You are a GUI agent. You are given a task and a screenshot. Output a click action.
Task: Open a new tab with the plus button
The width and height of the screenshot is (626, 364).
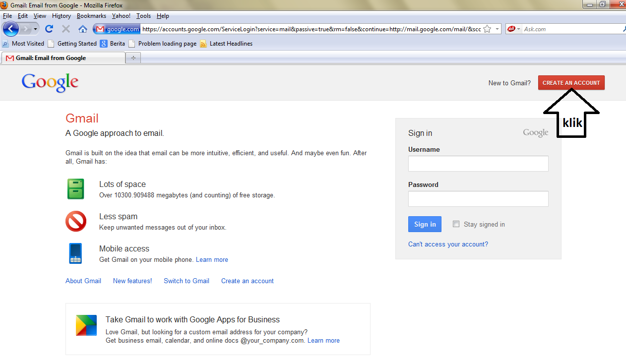pyautogui.click(x=133, y=58)
